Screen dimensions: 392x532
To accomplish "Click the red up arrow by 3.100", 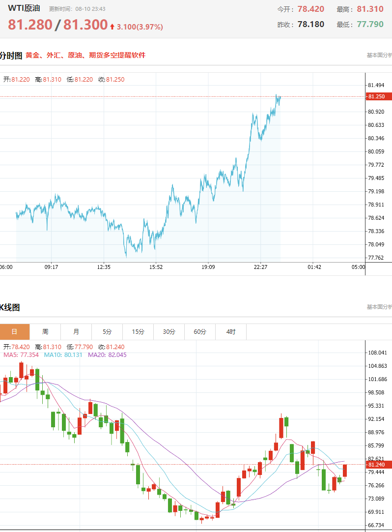I will pos(112,27).
